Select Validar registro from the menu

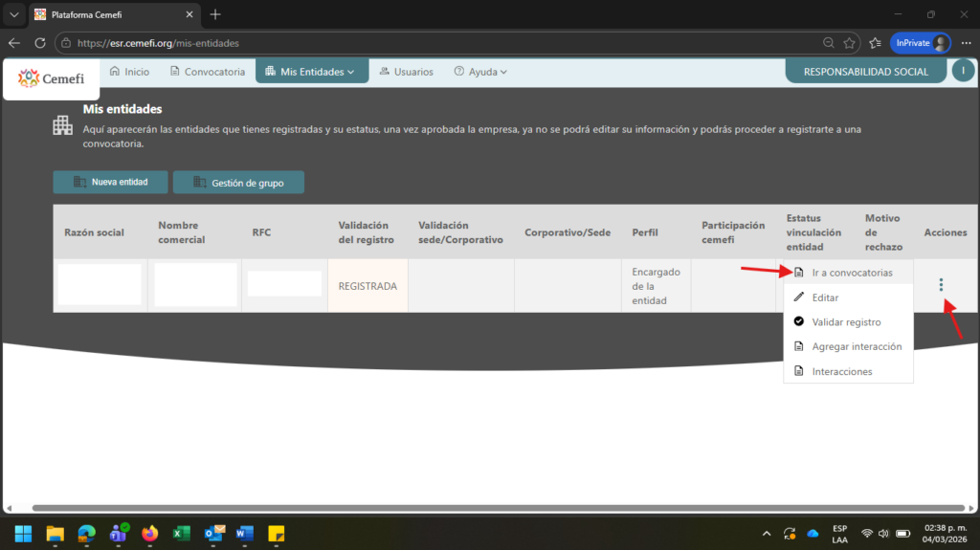click(846, 322)
